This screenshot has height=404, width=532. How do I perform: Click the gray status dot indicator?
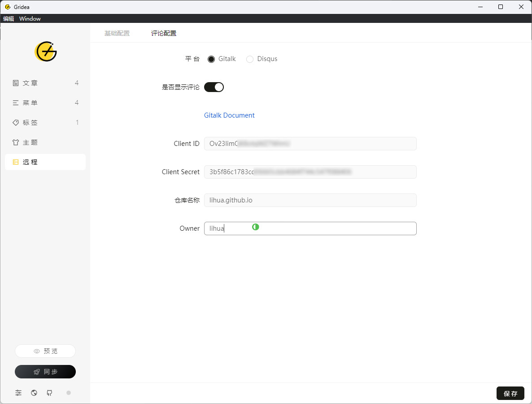(x=69, y=393)
